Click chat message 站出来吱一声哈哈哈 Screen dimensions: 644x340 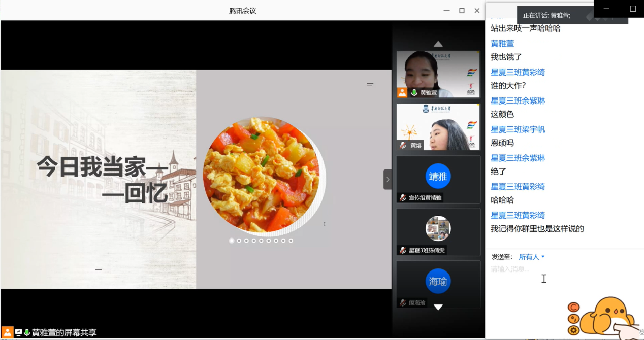click(x=526, y=28)
